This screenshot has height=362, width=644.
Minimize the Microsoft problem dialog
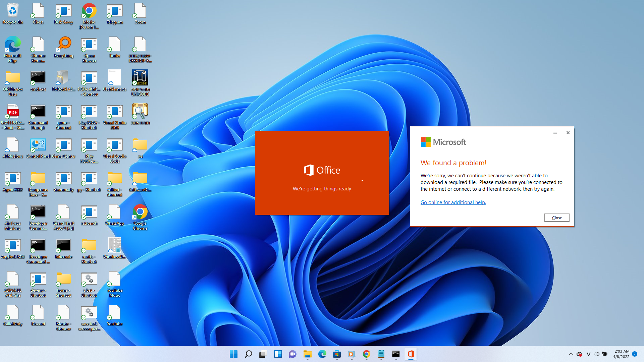click(x=555, y=133)
